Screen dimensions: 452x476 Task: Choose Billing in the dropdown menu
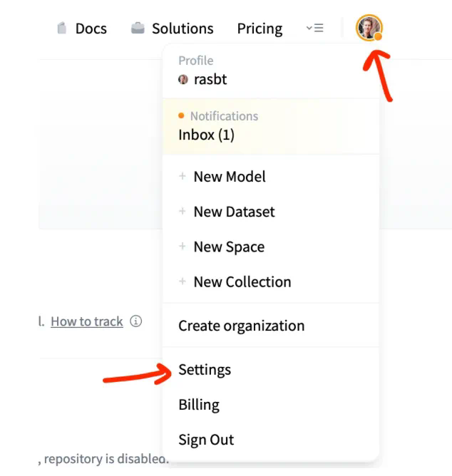tap(199, 405)
